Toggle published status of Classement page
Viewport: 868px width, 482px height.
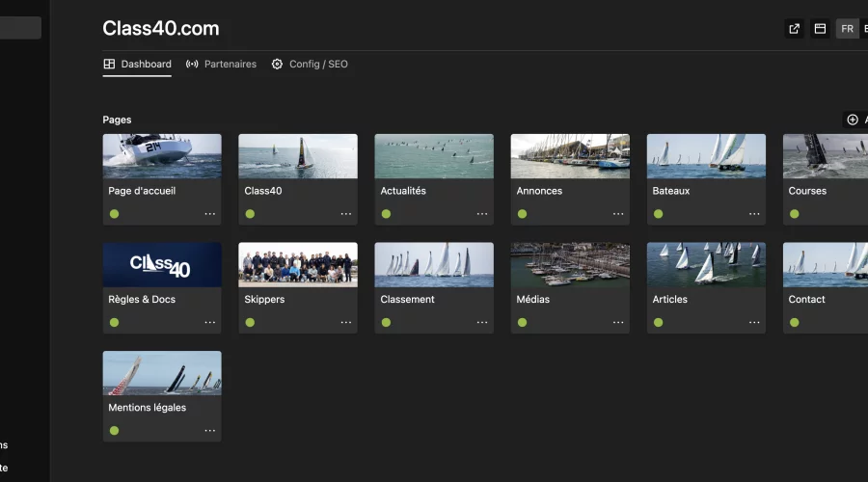[387, 323]
